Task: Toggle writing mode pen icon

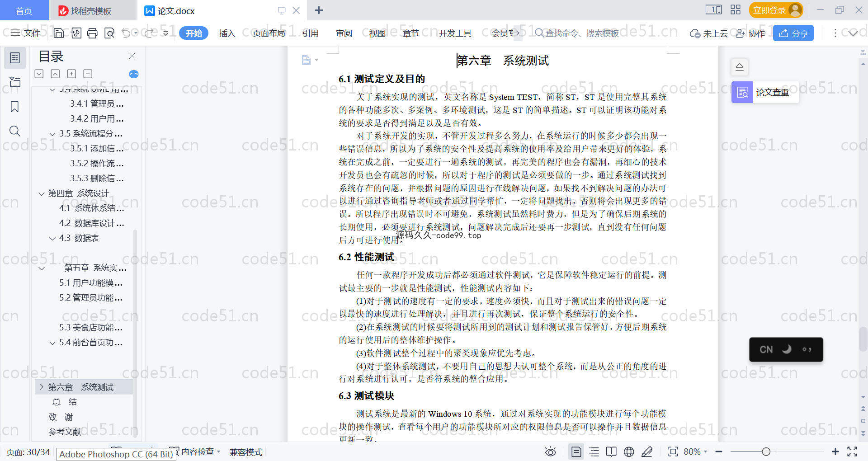Action: [647, 452]
